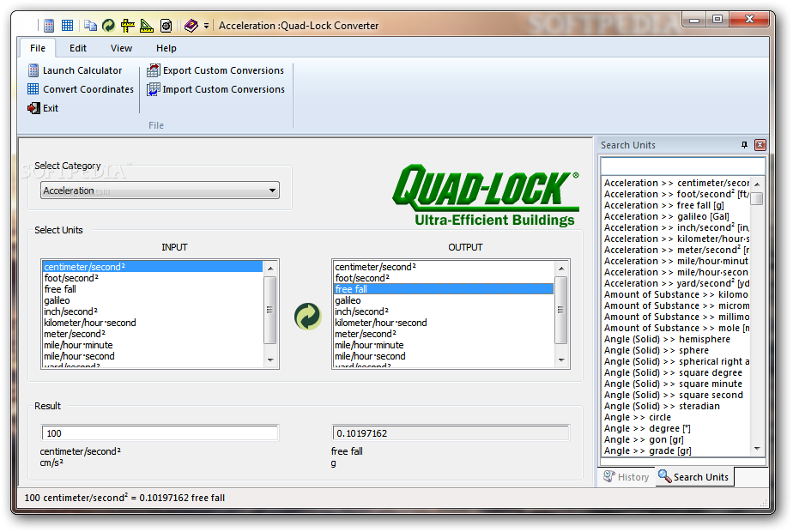Select foot/second² in INPUT list
Viewport: 793px width, 532px height.
152,278
